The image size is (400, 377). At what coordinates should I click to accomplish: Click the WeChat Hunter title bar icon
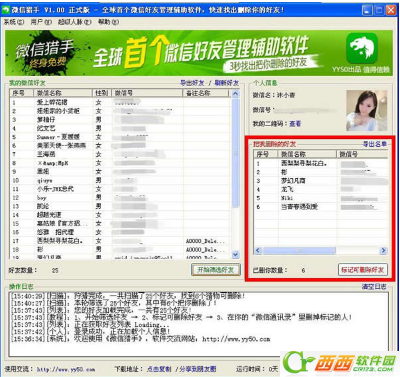[x=6, y=10]
